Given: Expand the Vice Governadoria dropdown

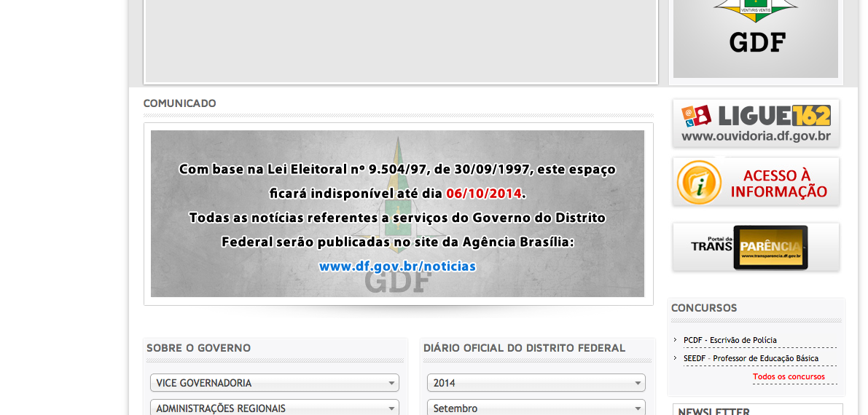Looking at the screenshot, I should (x=275, y=383).
